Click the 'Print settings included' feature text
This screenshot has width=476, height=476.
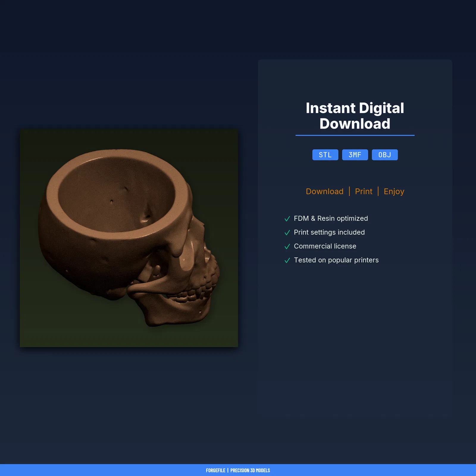tap(329, 232)
